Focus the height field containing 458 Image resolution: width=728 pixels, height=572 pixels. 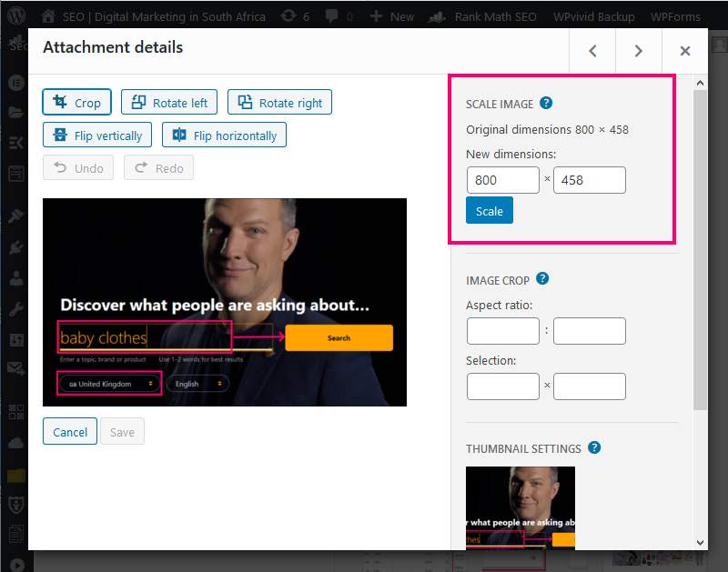(589, 180)
